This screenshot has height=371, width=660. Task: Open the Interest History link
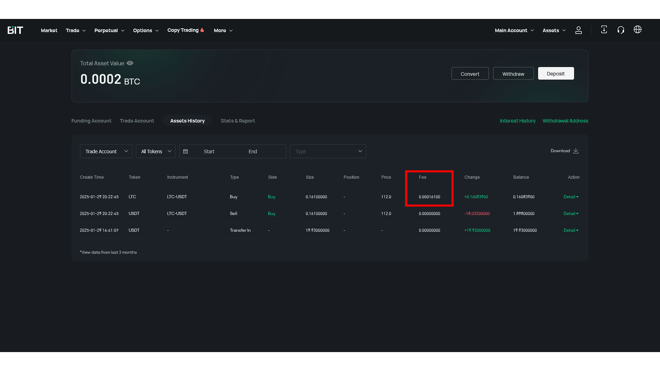tap(518, 121)
